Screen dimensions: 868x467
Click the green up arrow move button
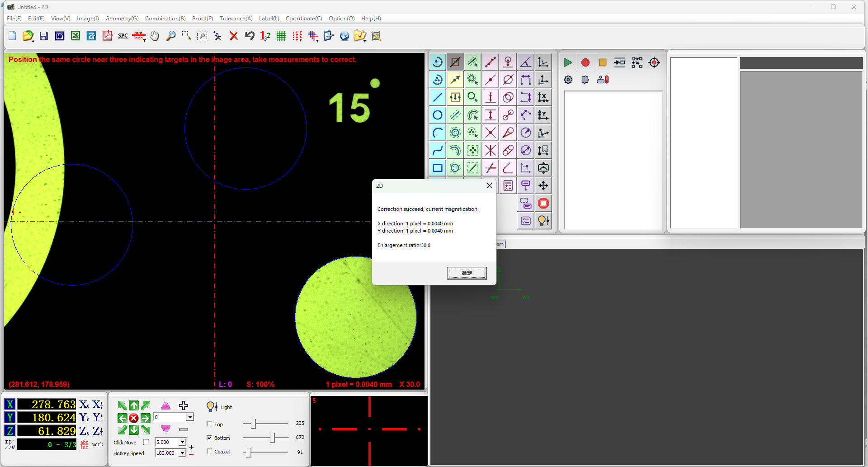(134, 405)
